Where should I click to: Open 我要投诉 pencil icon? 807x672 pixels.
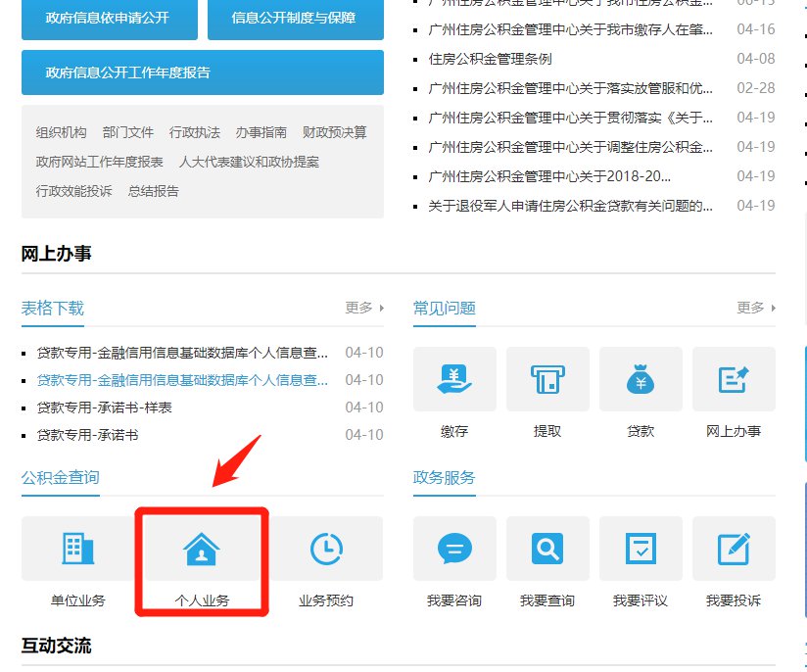pyautogui.click(x=734, y=549)
